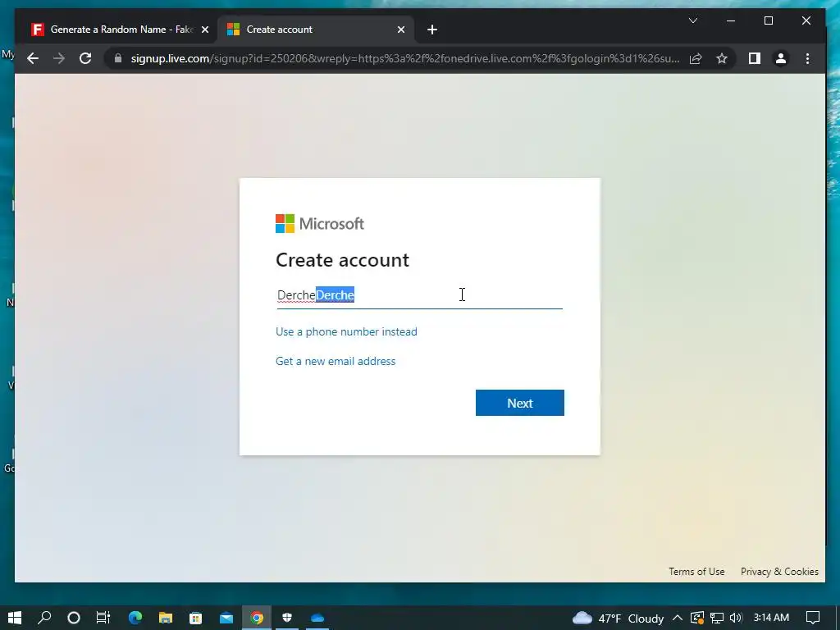Open Task View
Screen dimensions: 840x630
(103, 618)
